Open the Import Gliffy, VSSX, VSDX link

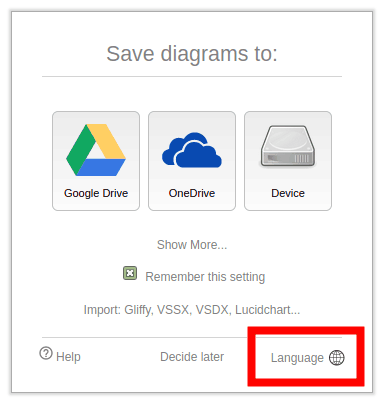click(192, 310)
